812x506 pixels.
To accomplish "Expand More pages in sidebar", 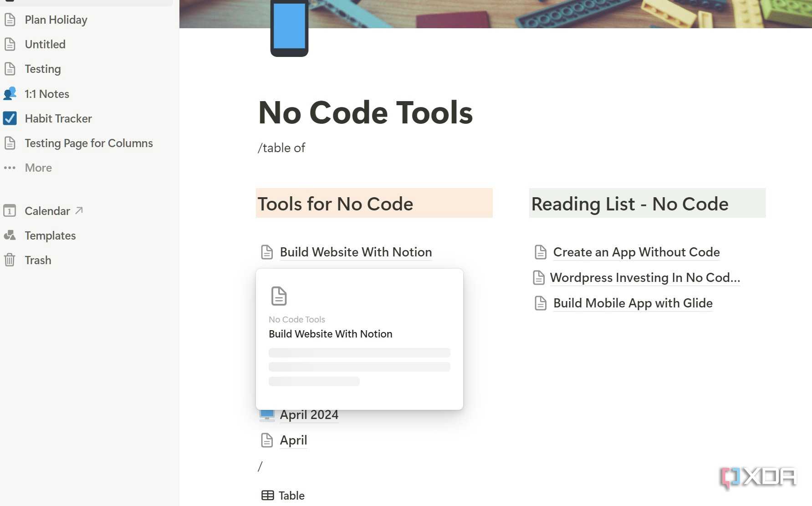I will click(38, 168).
